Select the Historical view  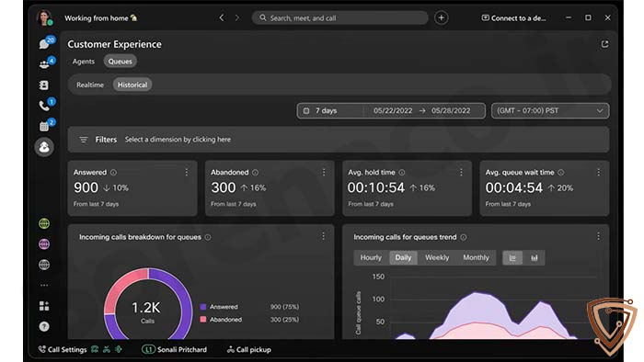(x=132, y=85)
